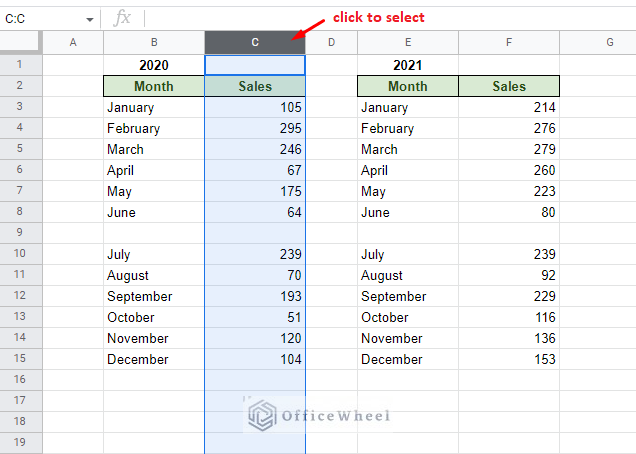This screenshot has width=636, height=454.
Task: Click the sales value 70
Action: point(255,275)
